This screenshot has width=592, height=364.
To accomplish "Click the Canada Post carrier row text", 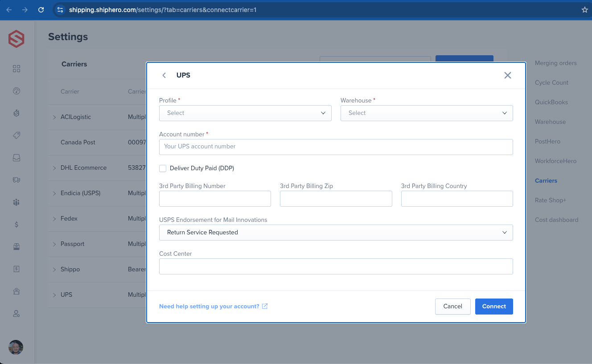I will click(78, 143).
